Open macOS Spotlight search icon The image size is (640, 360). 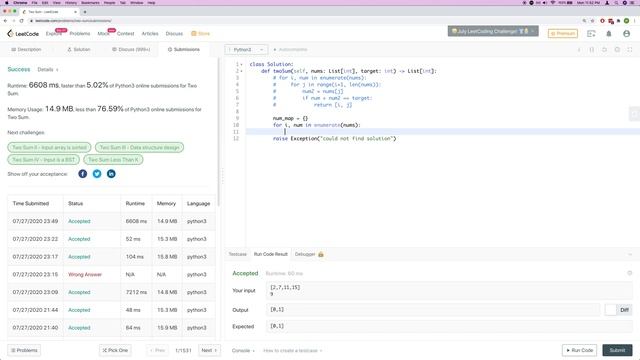(616, 2)
